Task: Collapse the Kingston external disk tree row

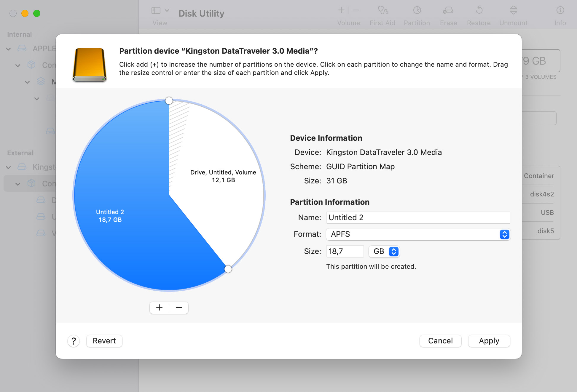Action: pos(9,167)
